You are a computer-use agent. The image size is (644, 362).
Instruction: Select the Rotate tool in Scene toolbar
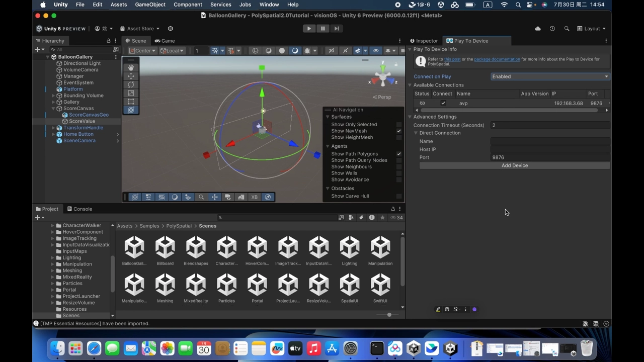pyautogui.click(x=131, y=84)
